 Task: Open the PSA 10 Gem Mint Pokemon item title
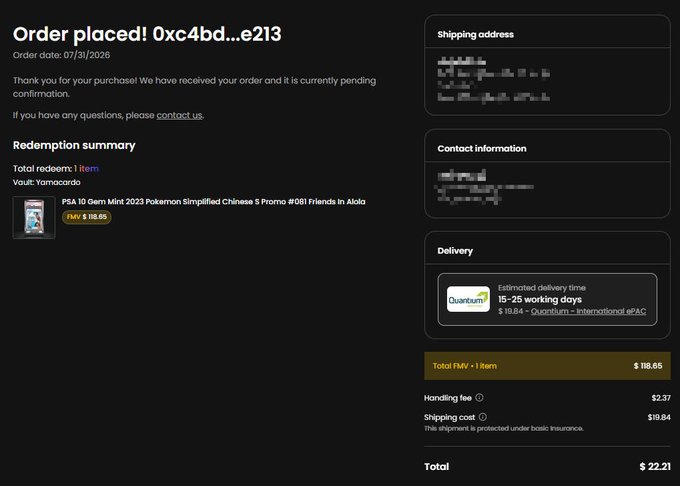point(213,202)
